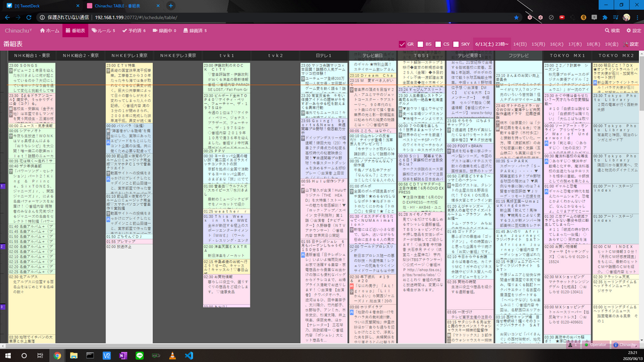This screenshot has width=644, height=362.
Task: Open the Chrome three-dot menu
Action: click(638, 18)
